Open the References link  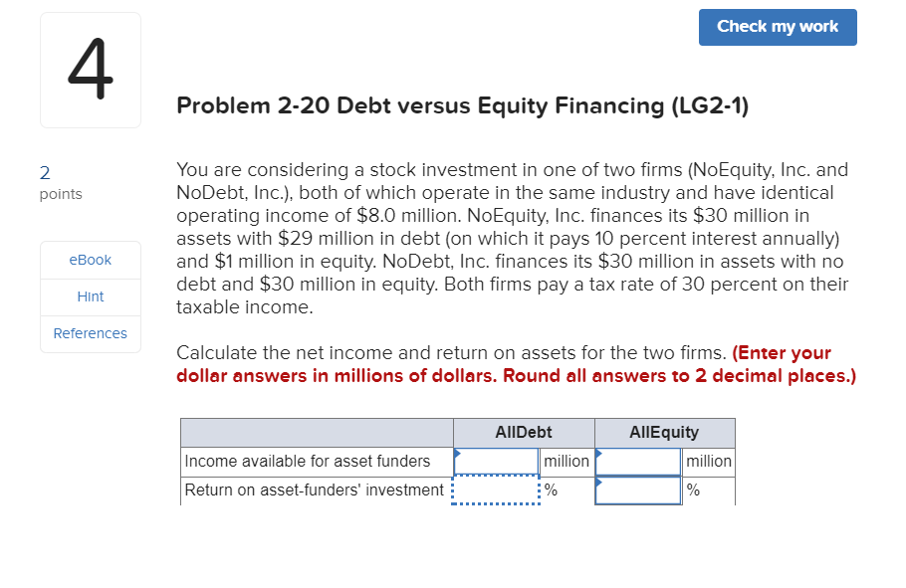(90, 332)
